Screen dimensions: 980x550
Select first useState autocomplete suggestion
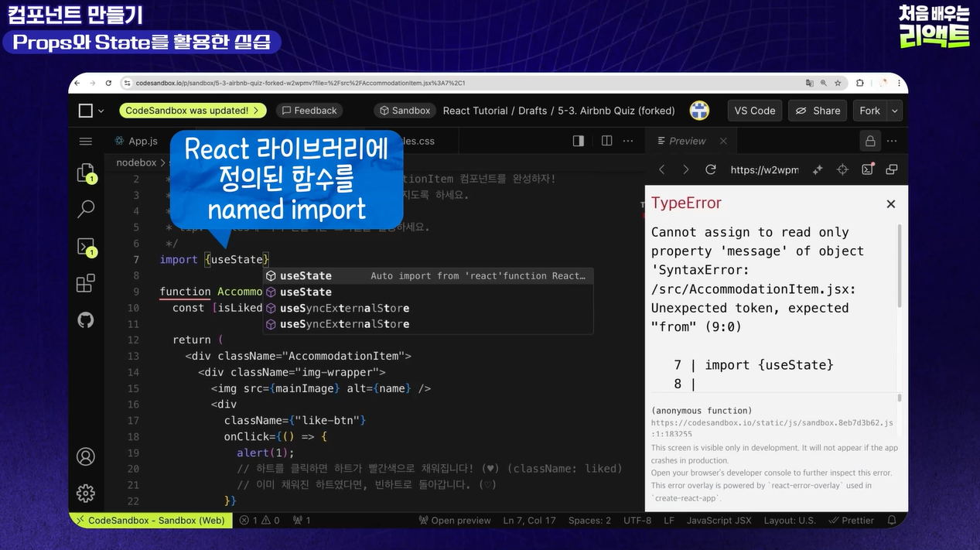[428, 275]
